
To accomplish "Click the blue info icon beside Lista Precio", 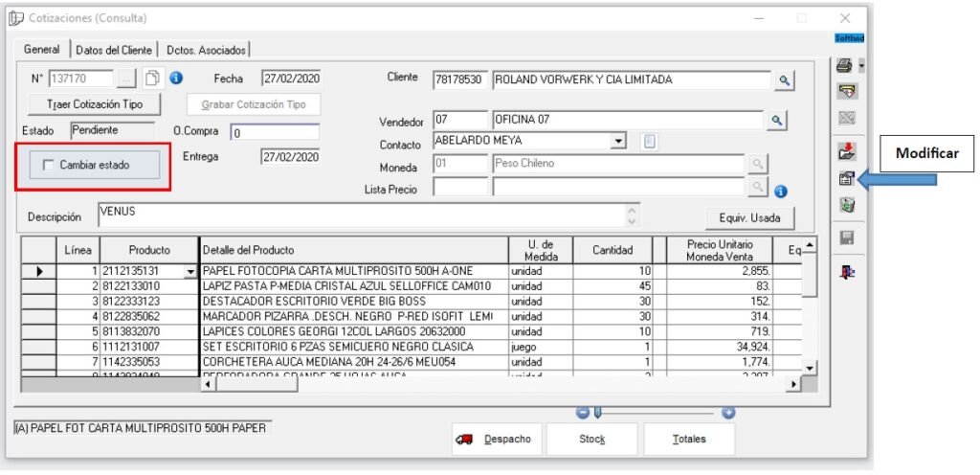I will point(780,192).
